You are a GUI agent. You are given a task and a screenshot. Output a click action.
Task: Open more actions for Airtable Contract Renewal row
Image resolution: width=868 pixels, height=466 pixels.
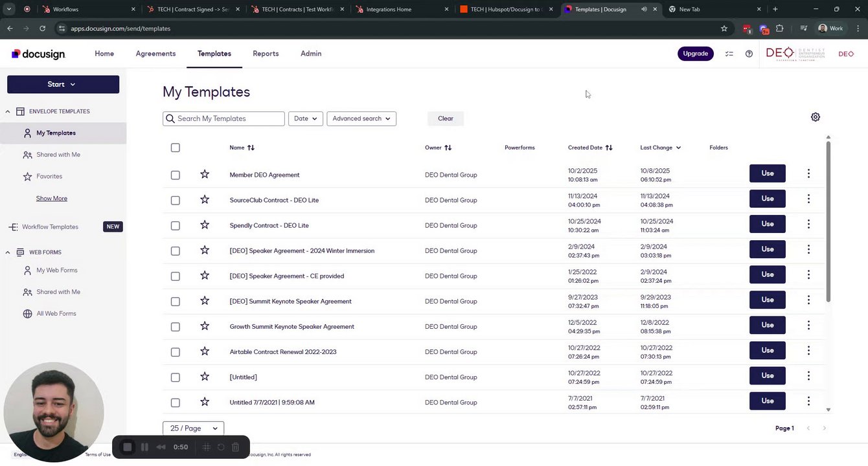tap(808, 350)
